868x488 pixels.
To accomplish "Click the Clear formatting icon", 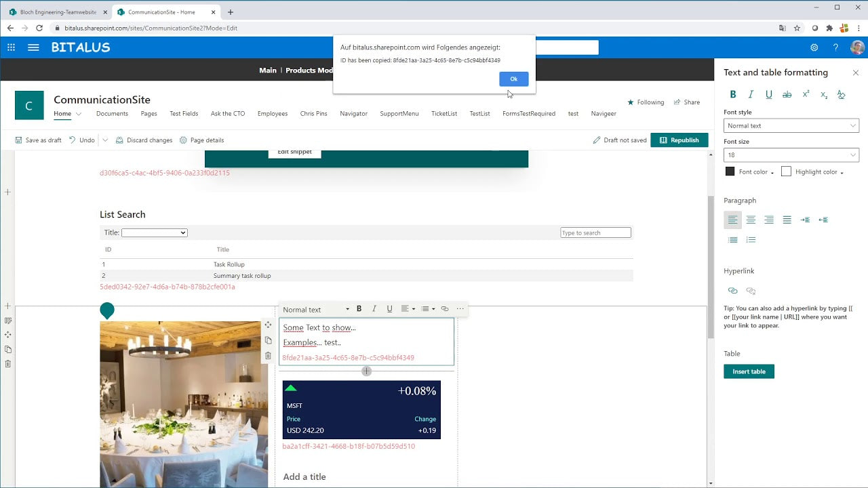I will click(841, 95).
